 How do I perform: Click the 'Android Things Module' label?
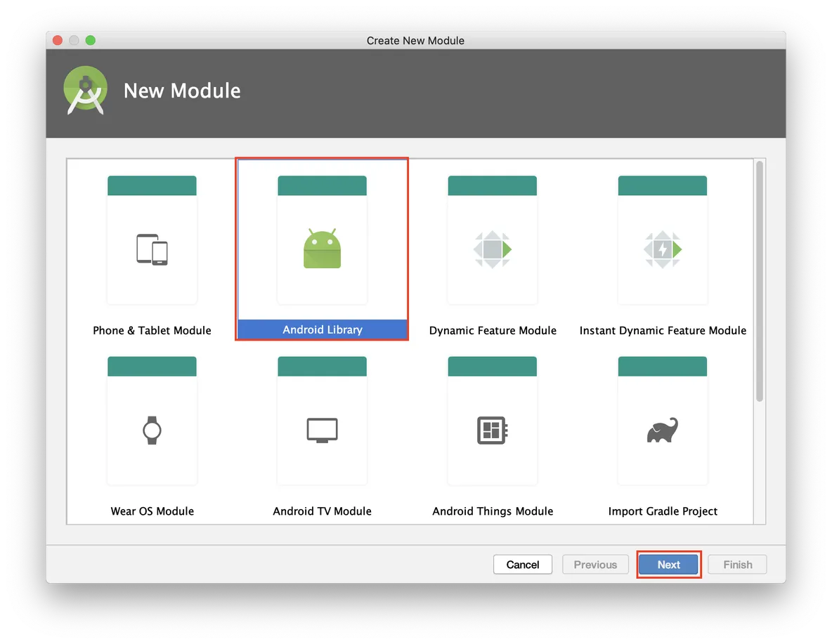point(493,511)
